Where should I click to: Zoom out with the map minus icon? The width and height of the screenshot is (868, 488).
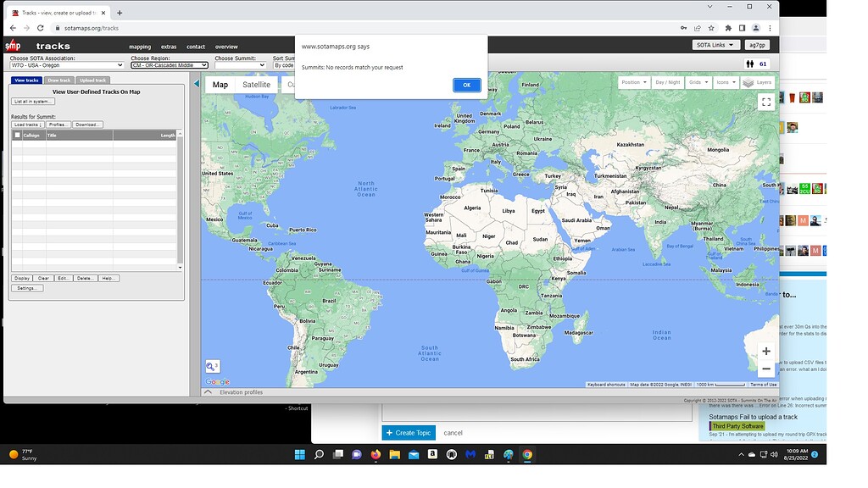(765, 368)
